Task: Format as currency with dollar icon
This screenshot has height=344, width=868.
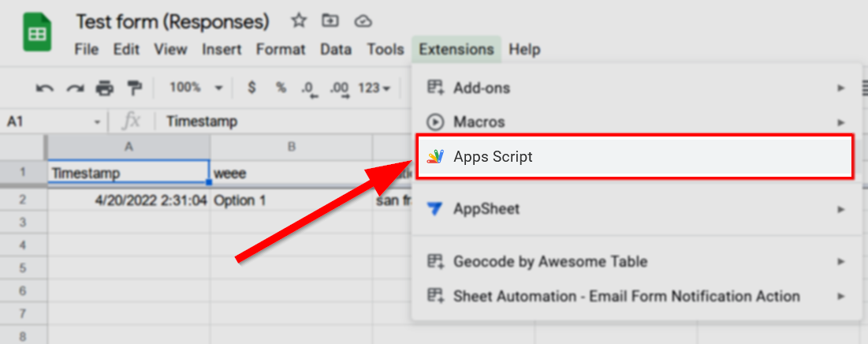Action: pyautogui.click(x=251, y=88)
